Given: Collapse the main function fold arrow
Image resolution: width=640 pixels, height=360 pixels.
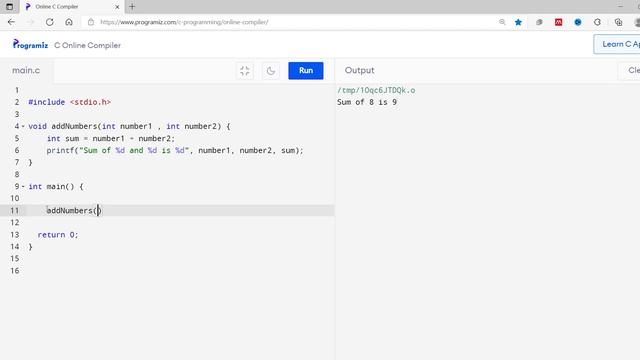Looking at the screenshot, I should click(23, 187).
